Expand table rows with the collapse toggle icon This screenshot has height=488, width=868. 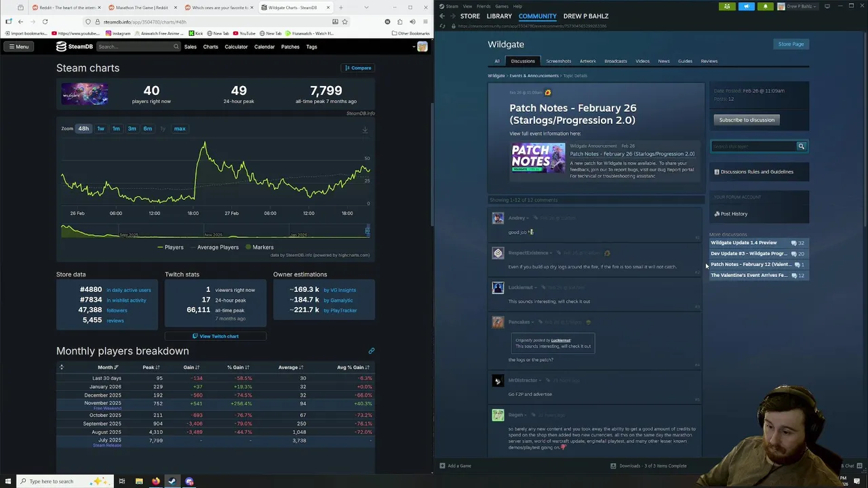[x=61, y=367]
